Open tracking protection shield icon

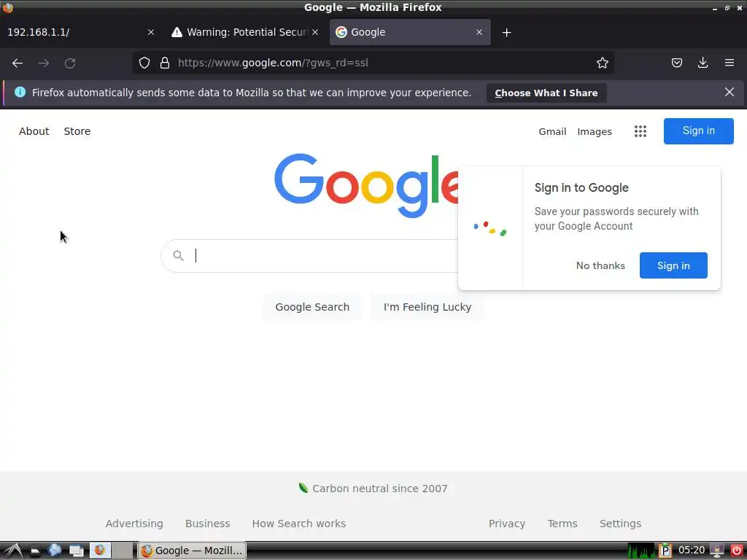144,63
